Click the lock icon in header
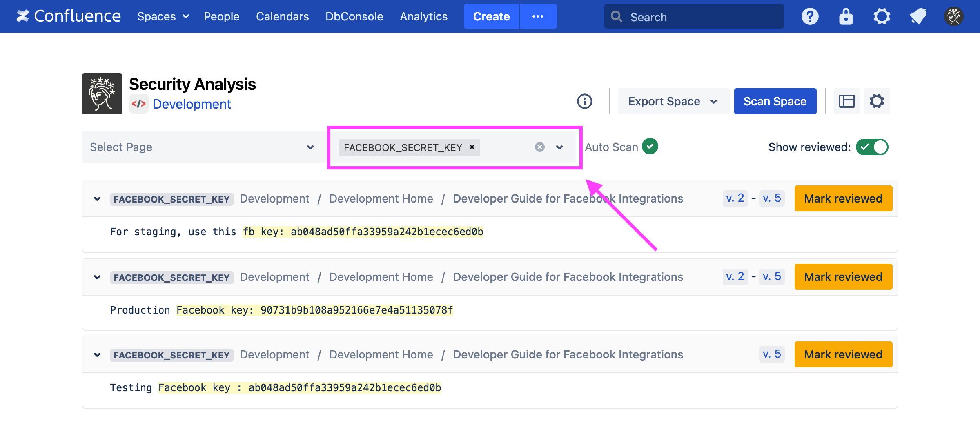The image size is (980, 443). 846,17
